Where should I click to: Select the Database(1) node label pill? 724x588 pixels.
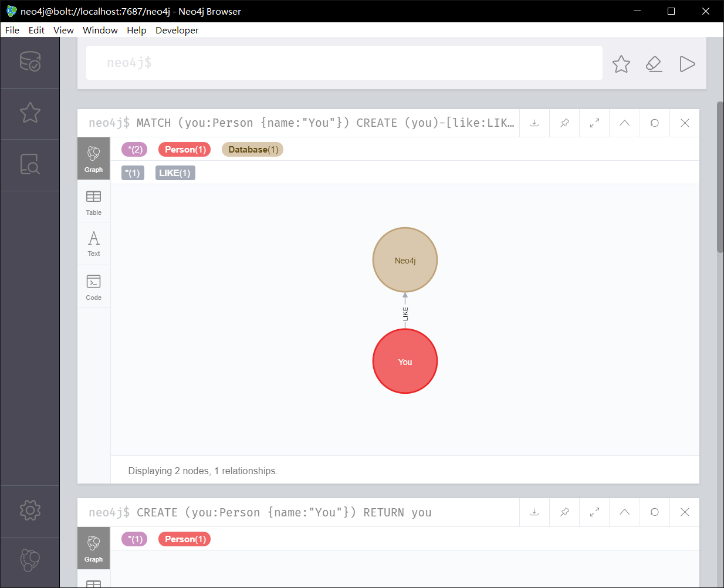coord(253,150)
